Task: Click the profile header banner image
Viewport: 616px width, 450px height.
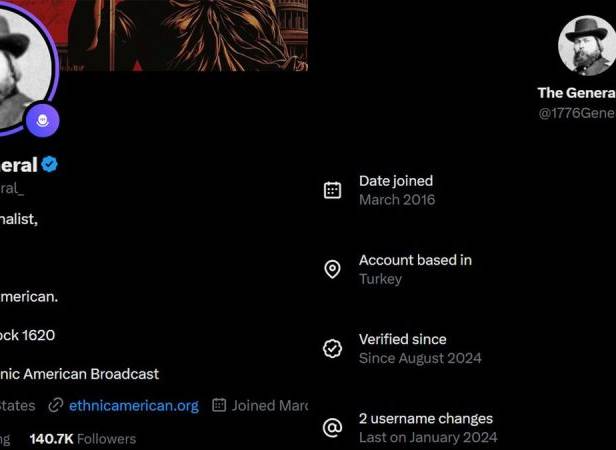Action: [x=181, y=35]
